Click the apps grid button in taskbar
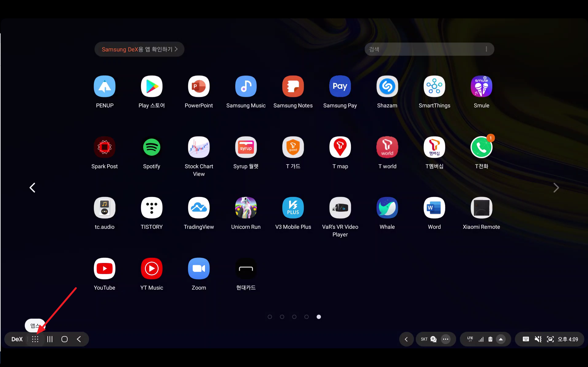Viewport: 588px width, 367px height. [35, 339]
